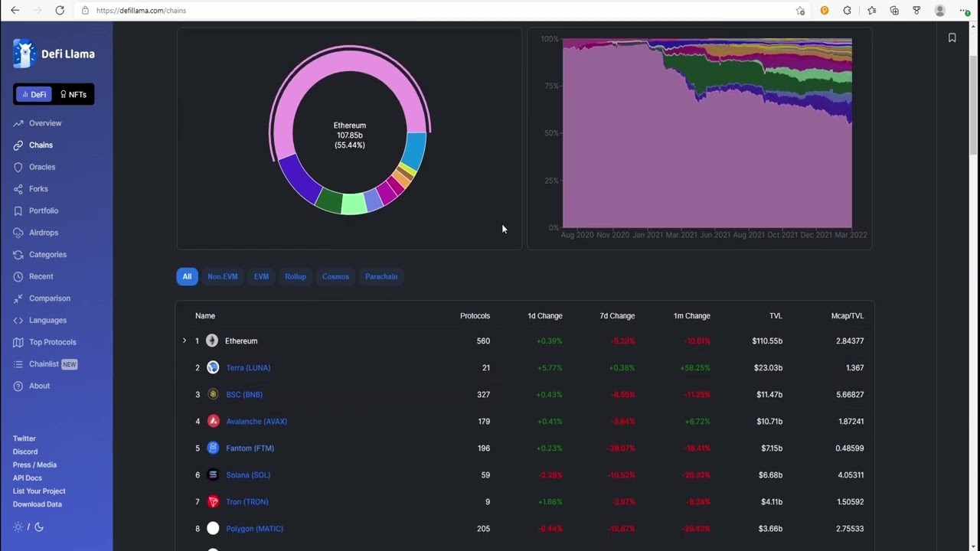Click the Tron (TRON) chain logo
980x551 pixels.
[213, 501]
